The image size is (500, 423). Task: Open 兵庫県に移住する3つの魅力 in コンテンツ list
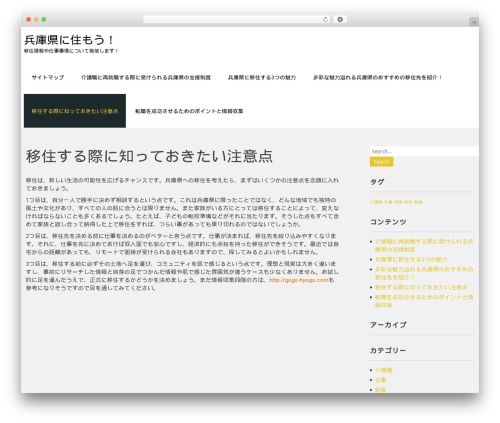(x=411, y=259)
